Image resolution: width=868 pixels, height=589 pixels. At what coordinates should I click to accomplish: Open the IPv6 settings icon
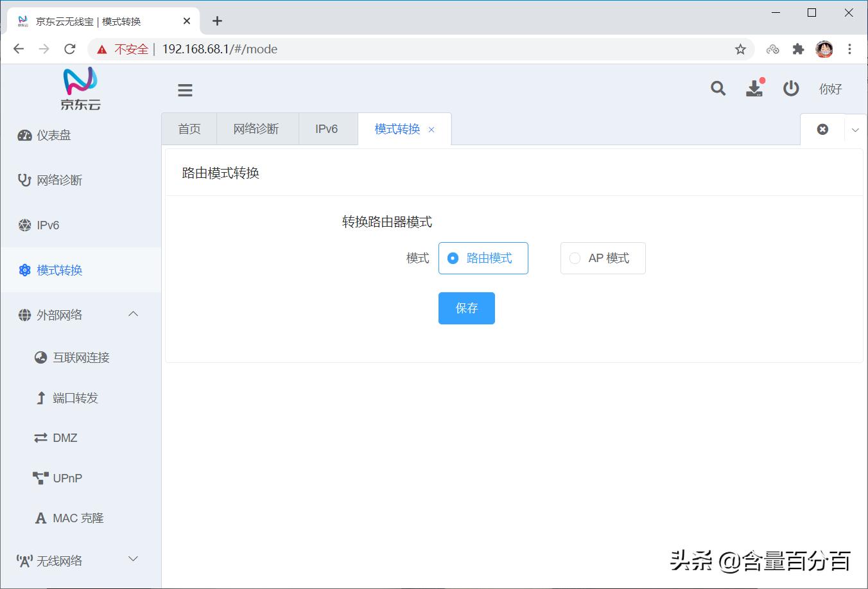tap(23, 225)
